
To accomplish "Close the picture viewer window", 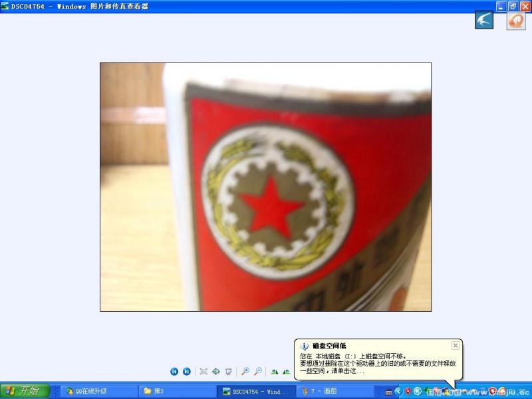I will (525, 6).
